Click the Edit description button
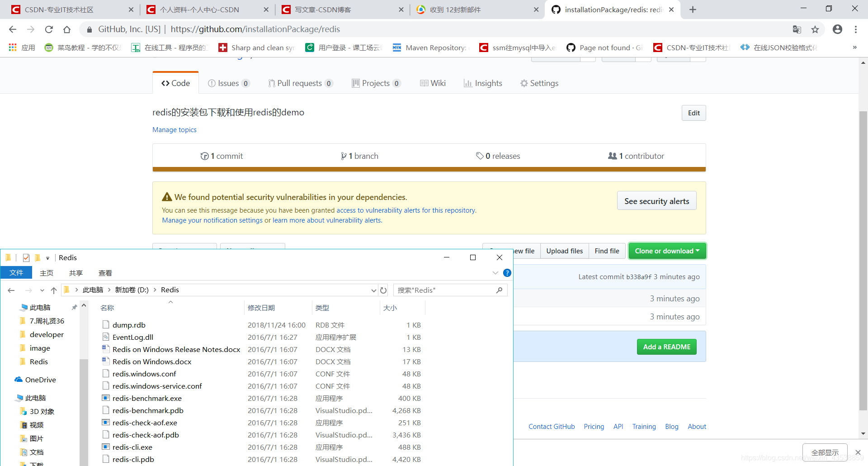 693,113
